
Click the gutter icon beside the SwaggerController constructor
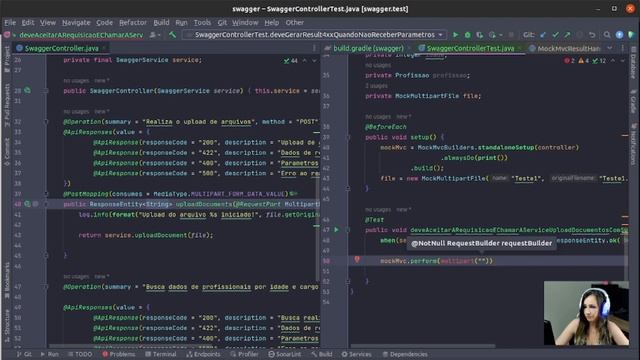pos(27,90)
